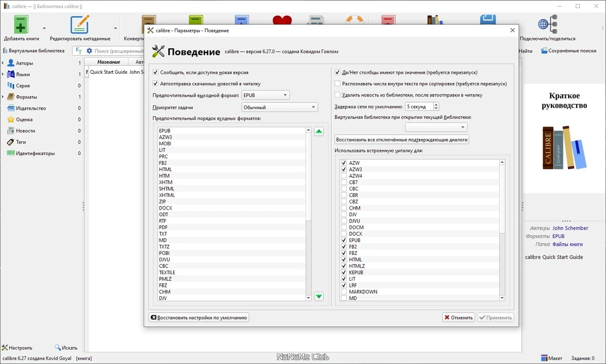Click the Искать magnifier button
The height and width of the screenshot is (364, 606).
(66, 348)
